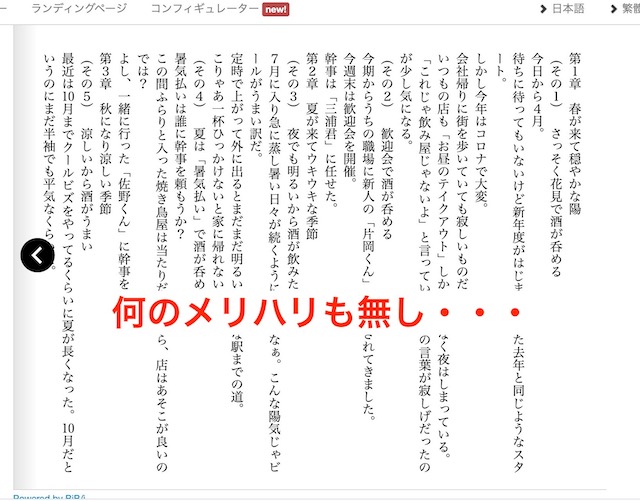Image resolution: width=640 pixels, height=501 pixels.
Task: Click the black circular previous-page arrow
Action: click(37, 255)
